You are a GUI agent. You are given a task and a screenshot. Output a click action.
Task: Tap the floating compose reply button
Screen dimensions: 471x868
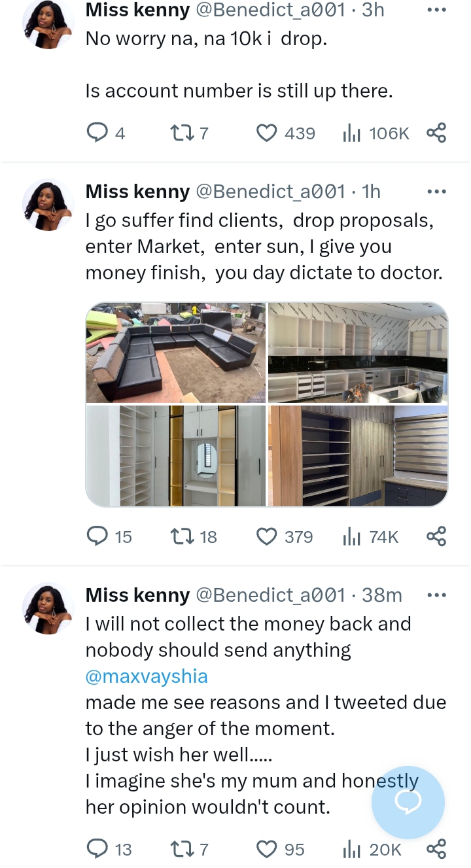(408, 803)
